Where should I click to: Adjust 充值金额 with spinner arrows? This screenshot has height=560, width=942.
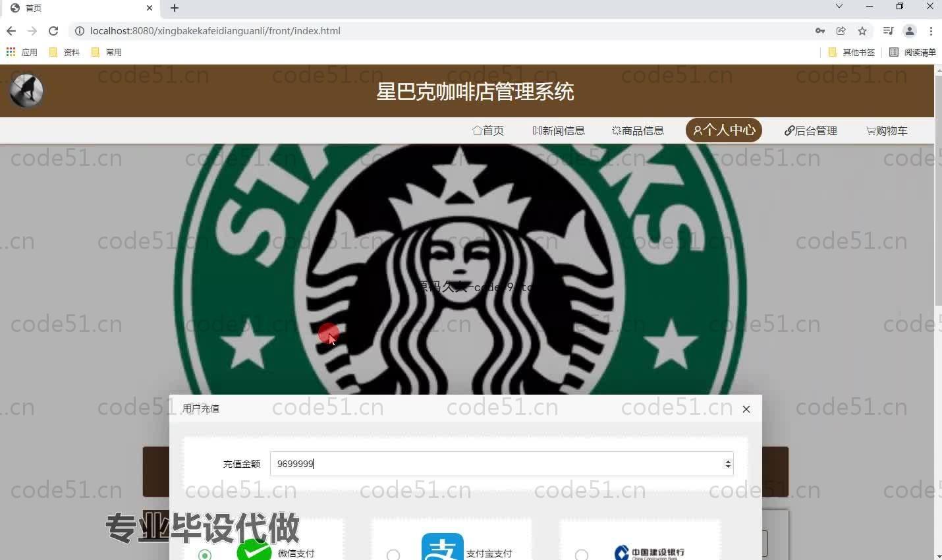coord(728,464)
